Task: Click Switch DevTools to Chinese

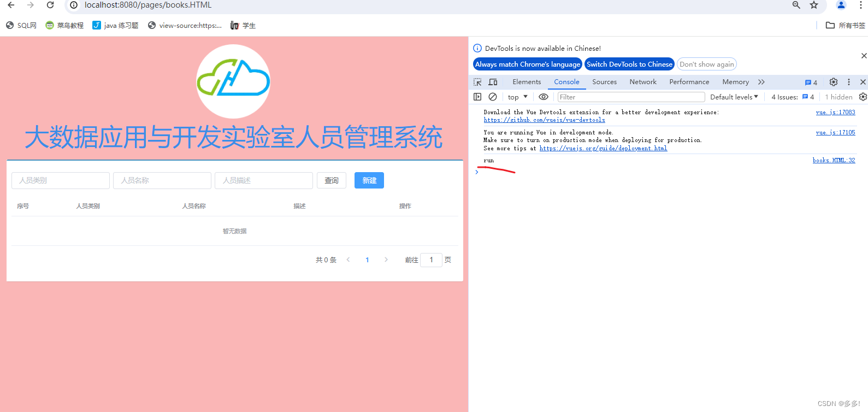Action: (629, 64)
